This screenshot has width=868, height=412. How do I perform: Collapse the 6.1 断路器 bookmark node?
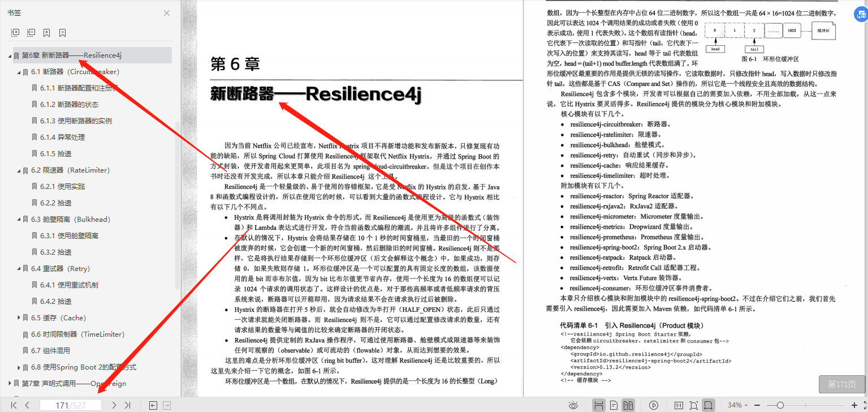19,72
